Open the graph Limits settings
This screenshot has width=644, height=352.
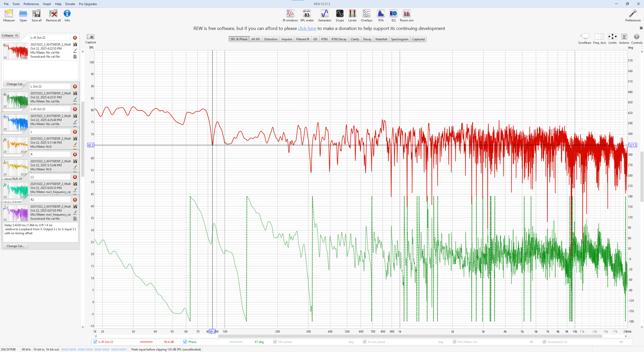coord(612,37)
